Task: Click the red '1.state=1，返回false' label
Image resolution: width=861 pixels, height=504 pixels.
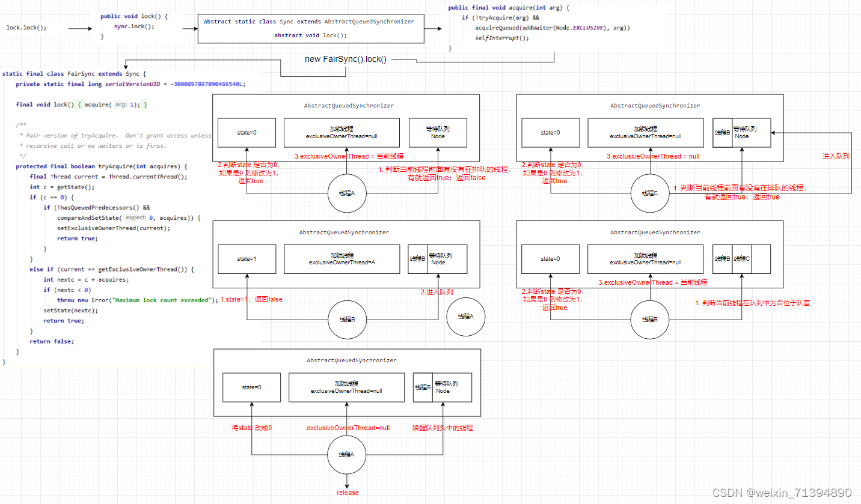Action: point(251,299)
